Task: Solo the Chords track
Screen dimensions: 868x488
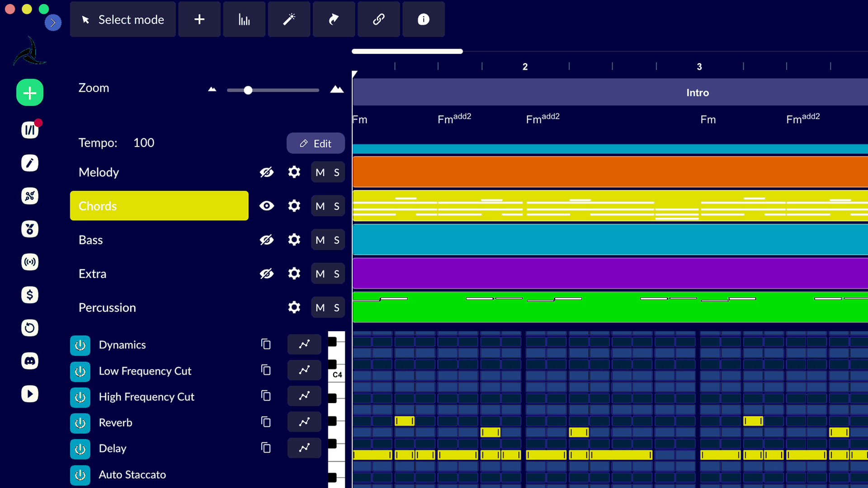Action: coord(337,206)
